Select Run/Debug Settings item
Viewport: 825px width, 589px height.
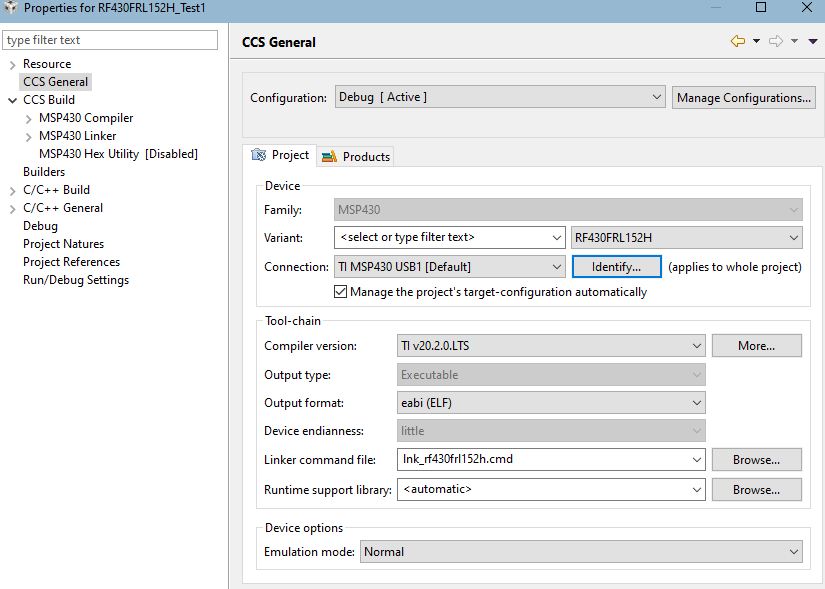pos(76,280)
